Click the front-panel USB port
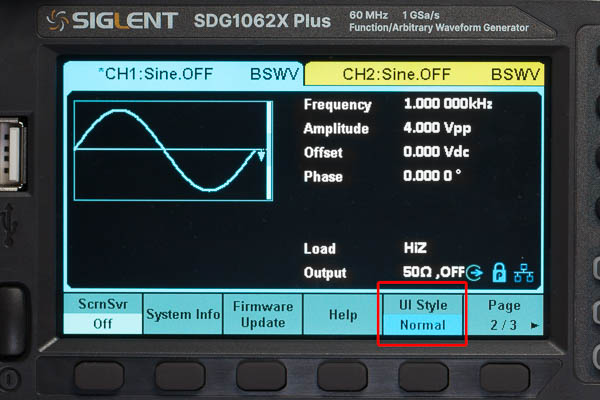This screenshot has width=600, height=400. 11,155
